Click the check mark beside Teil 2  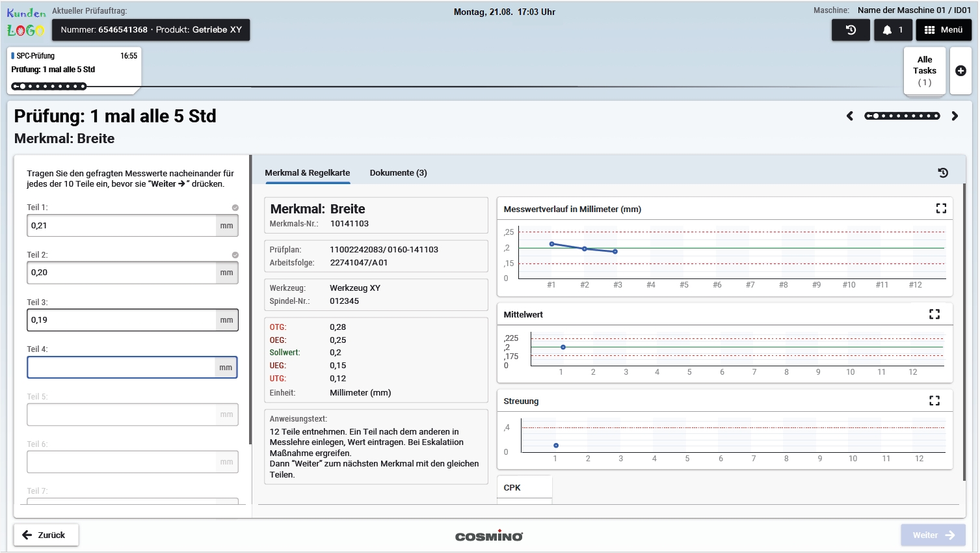pos(235,255)
